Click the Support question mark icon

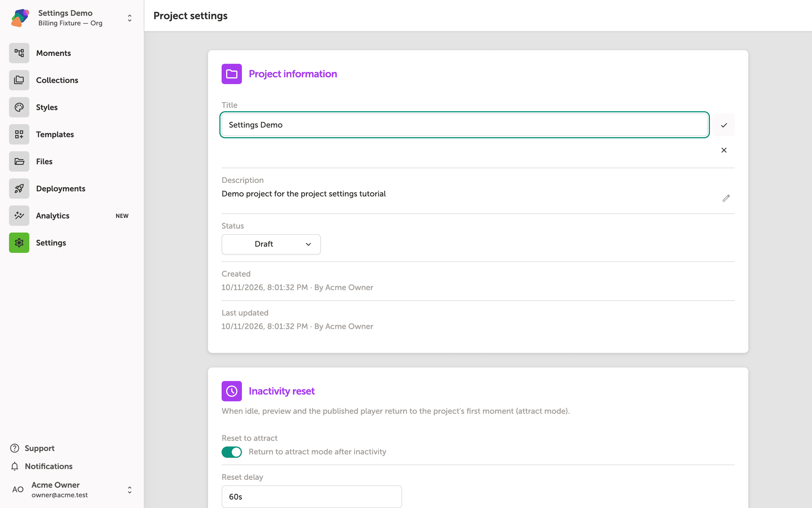coord(15,448)
